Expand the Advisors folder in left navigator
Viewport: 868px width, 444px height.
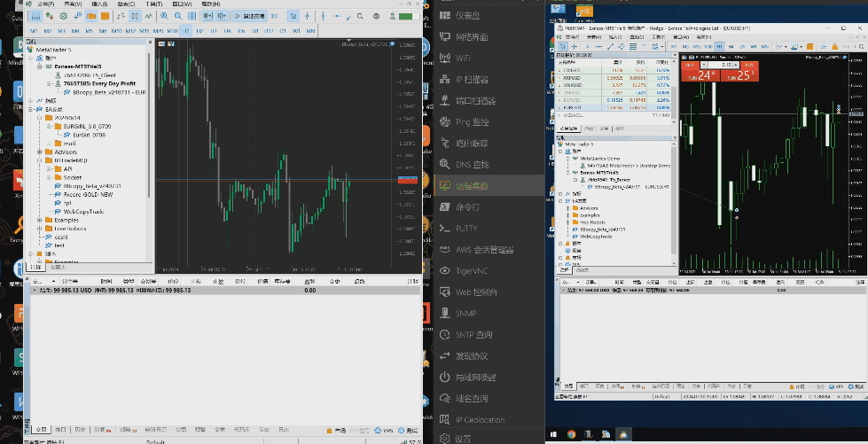(40, 152)
